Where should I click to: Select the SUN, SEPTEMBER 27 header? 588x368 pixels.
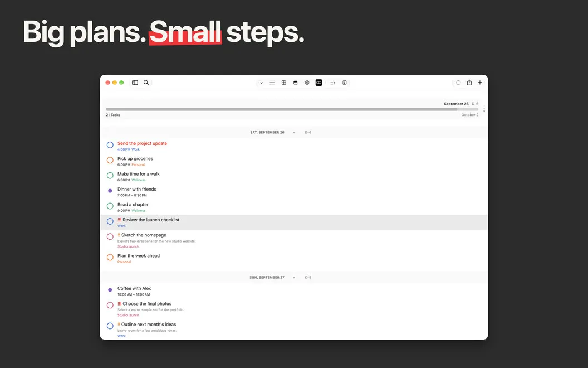(267, 278)
